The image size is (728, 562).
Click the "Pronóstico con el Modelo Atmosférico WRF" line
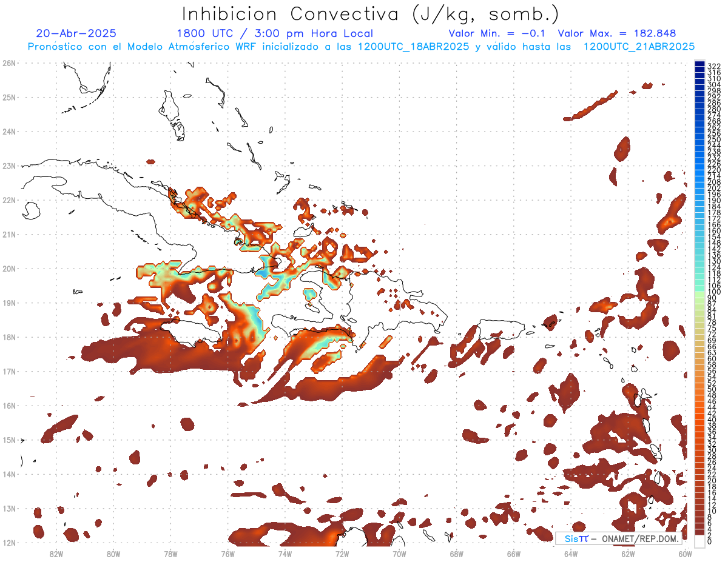pyautogui.click(x=144, y=47)
